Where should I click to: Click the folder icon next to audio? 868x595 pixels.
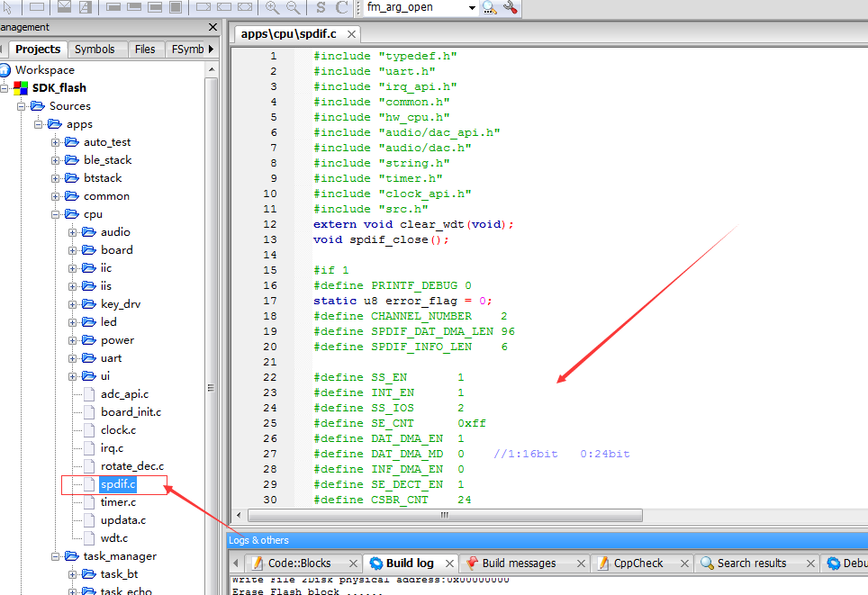(89, 232)
